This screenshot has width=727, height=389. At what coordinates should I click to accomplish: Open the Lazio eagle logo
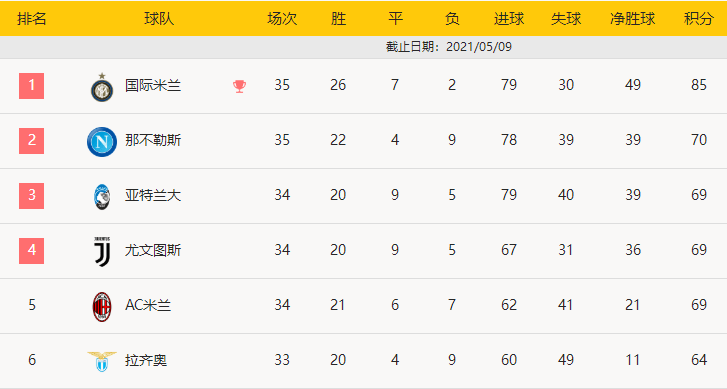[x=102, y=361]
